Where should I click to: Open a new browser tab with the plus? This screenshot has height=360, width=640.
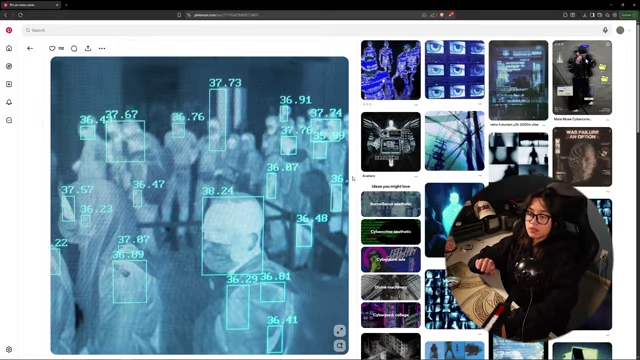click(66, 5)
